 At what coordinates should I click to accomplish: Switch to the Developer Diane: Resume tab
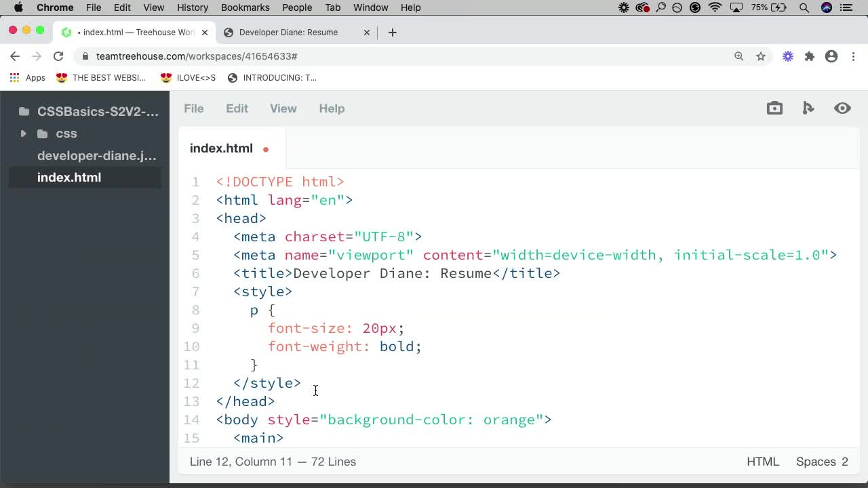pos(289,32)
